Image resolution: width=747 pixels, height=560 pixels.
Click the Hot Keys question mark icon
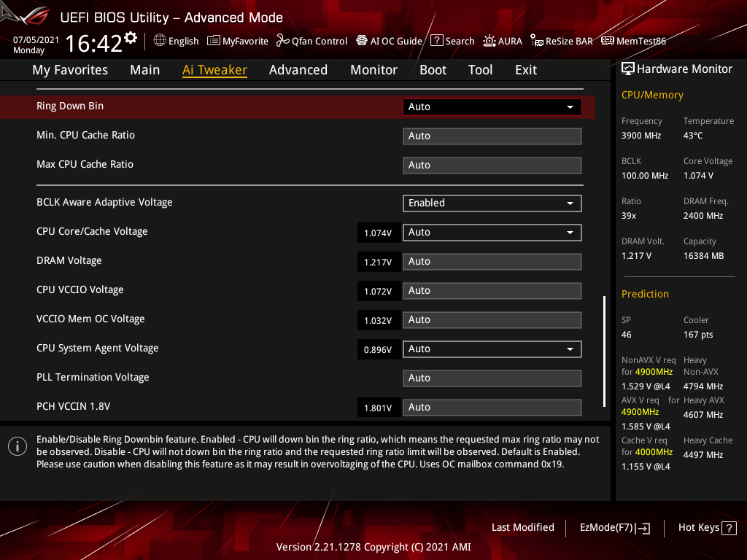(x=729, y=528)
